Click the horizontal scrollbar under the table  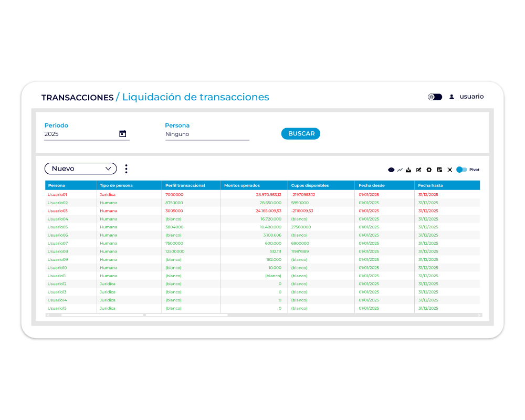pyautogui.click(x=145, y=315)
